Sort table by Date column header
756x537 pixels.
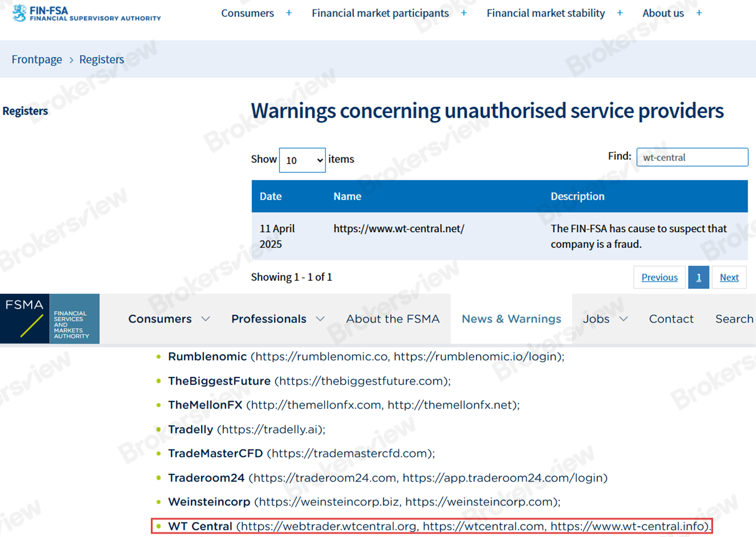[271, 196]
